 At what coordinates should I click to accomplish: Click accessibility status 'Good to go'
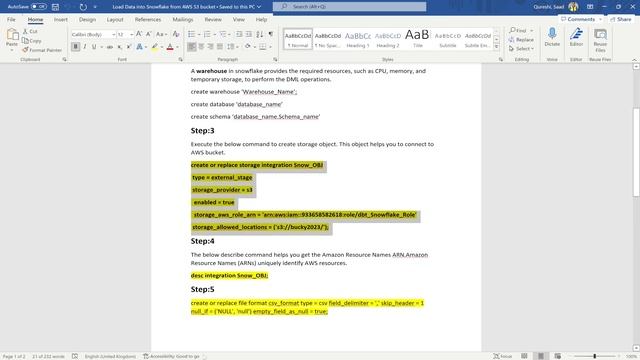pos(171,356)
